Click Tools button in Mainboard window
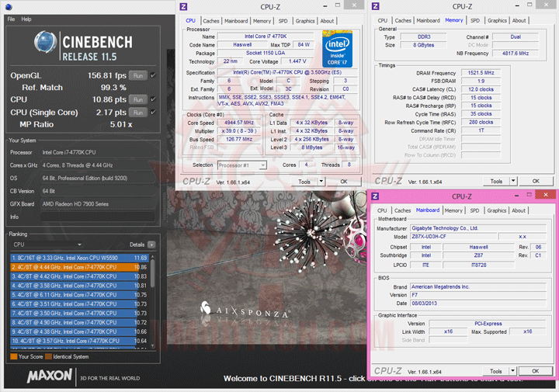 pyautogui.click(x=495, y=371)
